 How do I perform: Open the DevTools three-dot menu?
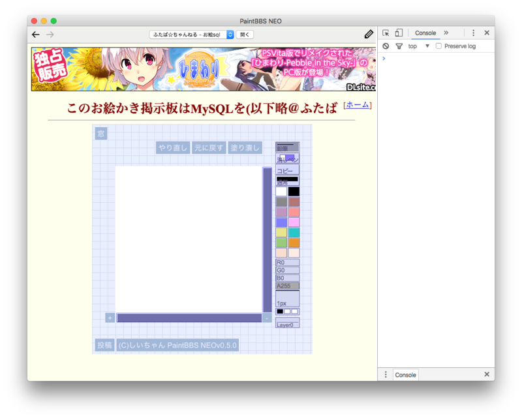pos(472,32)
